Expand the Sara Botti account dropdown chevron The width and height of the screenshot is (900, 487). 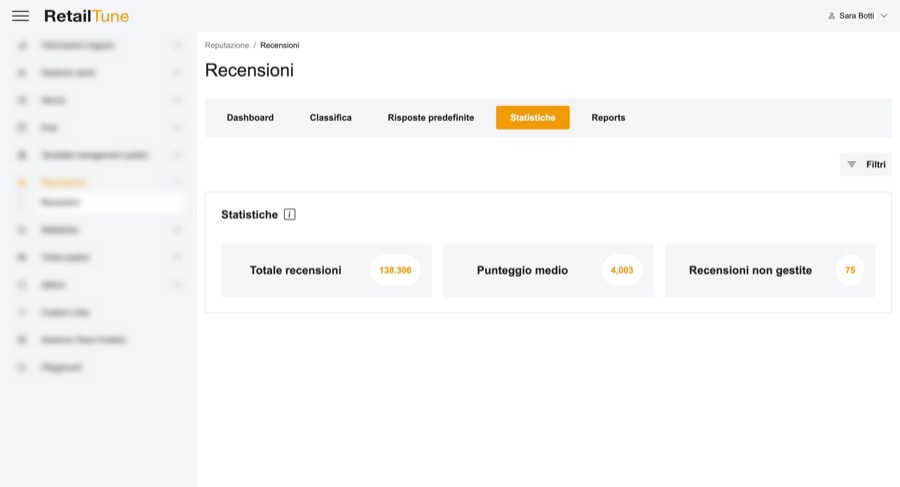coord(884,16)
